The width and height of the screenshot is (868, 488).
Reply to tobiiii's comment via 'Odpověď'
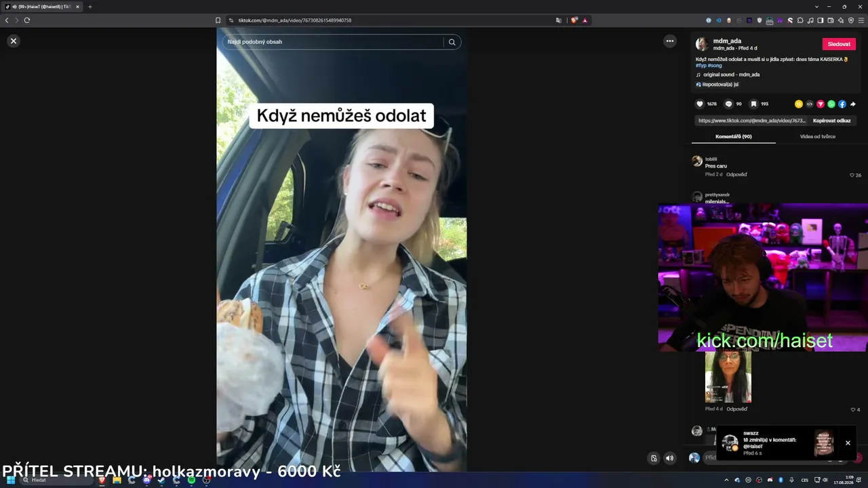coord(736,175)
